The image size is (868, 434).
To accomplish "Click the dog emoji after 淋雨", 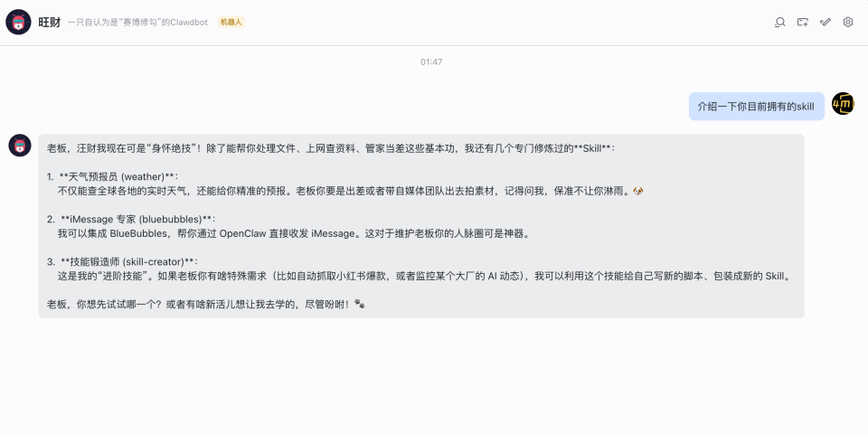I will pyautogui.click(x=639, y=191).
